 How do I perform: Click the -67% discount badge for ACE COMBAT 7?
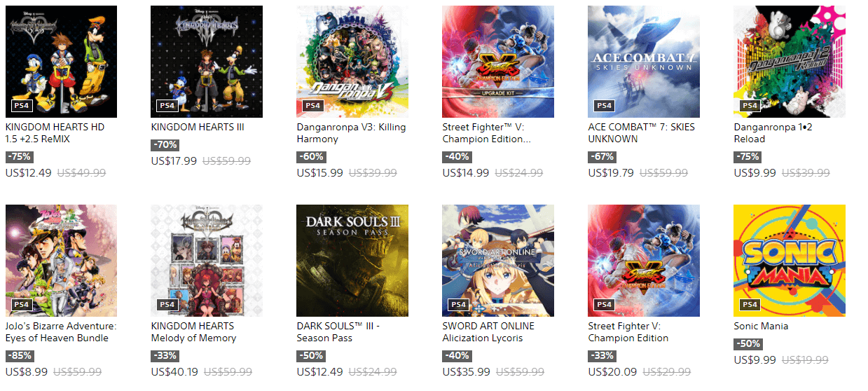(602, 157)
